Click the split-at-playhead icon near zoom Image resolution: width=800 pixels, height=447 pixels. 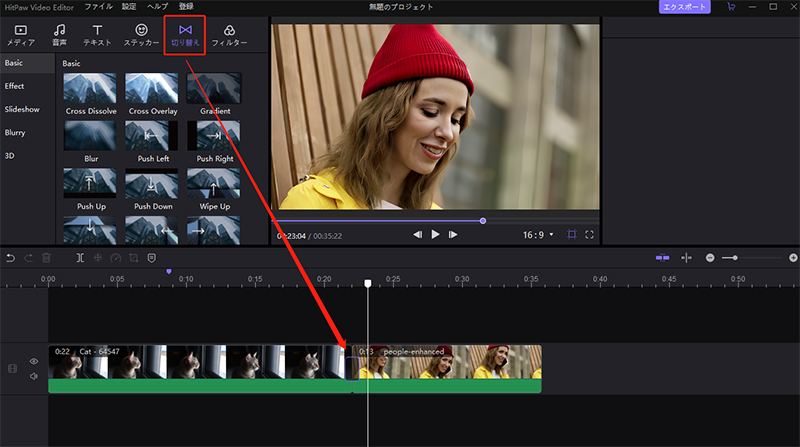tap(687, 258)
